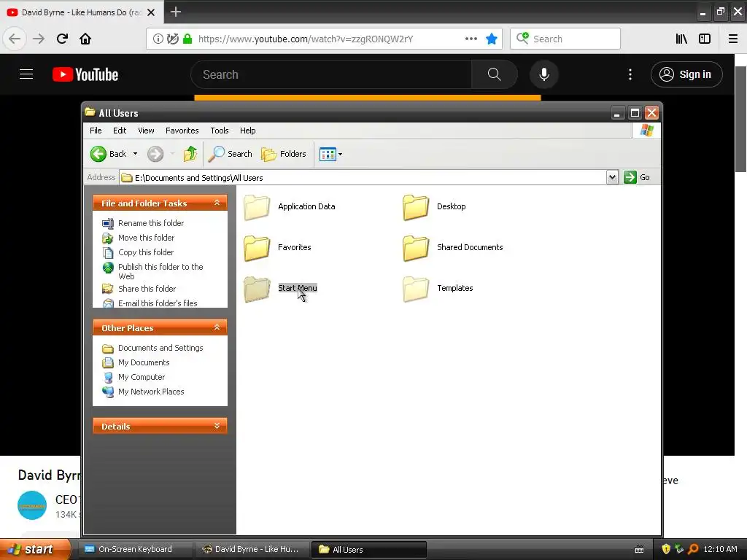The height and width of the screenshot is (560, 747).
Task: Click the site information icon in URL bar
Action: 158,39
